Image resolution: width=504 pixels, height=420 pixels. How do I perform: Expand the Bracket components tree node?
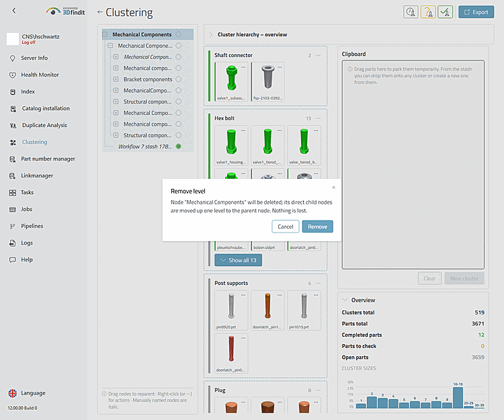pos(116,79)
